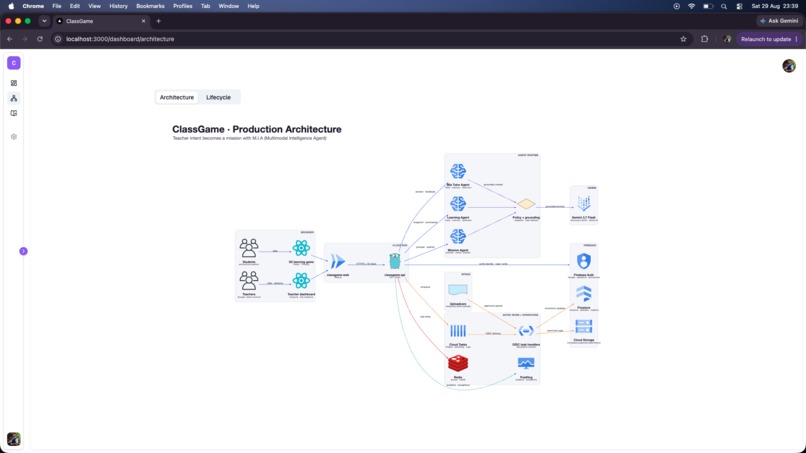
Task: Open the File menu
Action: click(57, 6)
